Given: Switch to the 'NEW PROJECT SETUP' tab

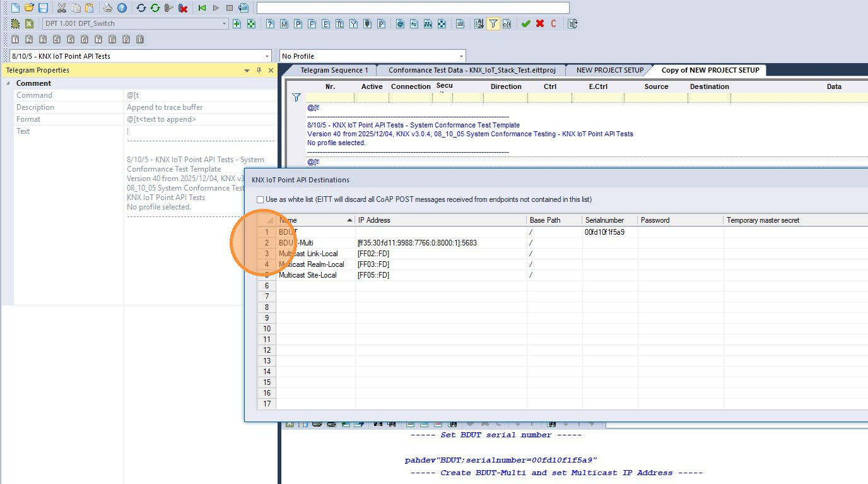Looking at the screenshot, I should pos(610,70).
